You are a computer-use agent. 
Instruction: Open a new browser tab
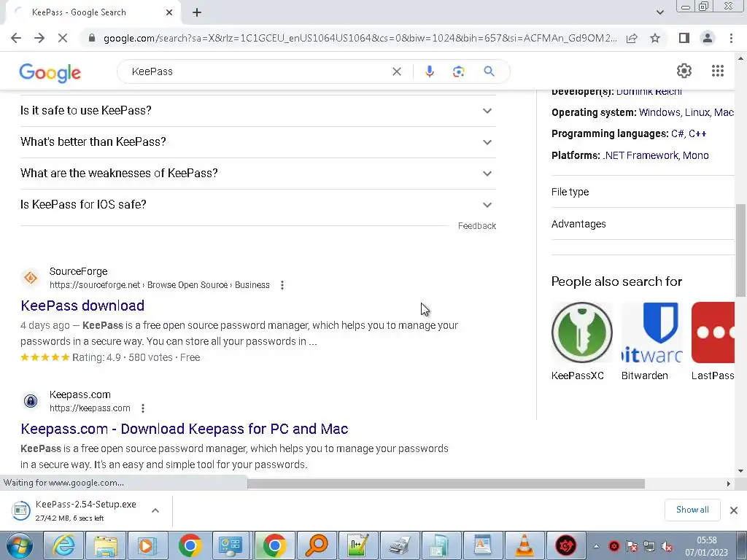(197, 12)
